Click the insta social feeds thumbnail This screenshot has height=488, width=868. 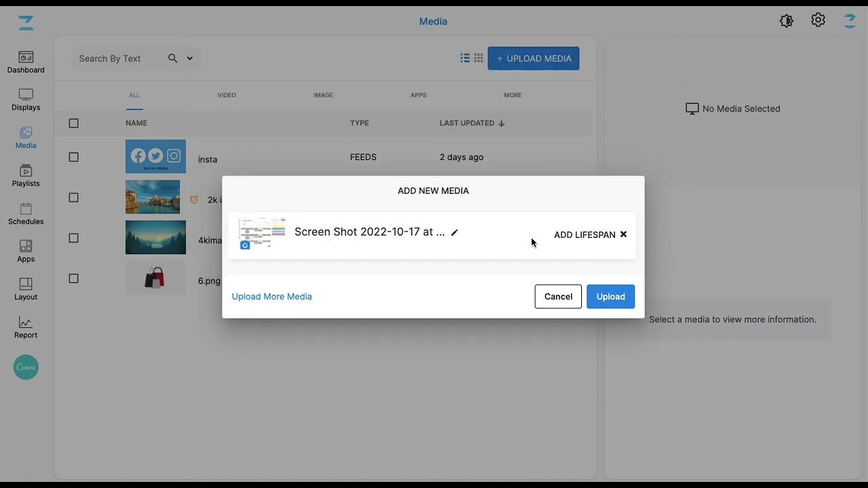coord(155,157)
